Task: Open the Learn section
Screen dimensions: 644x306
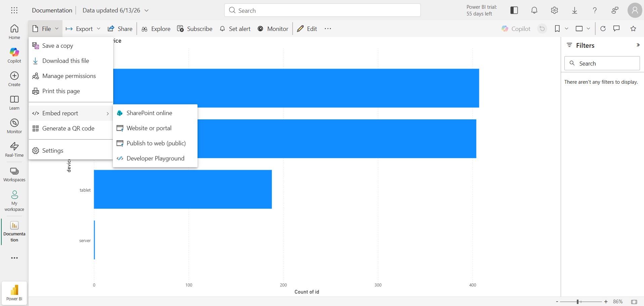Action: (14, 103)
